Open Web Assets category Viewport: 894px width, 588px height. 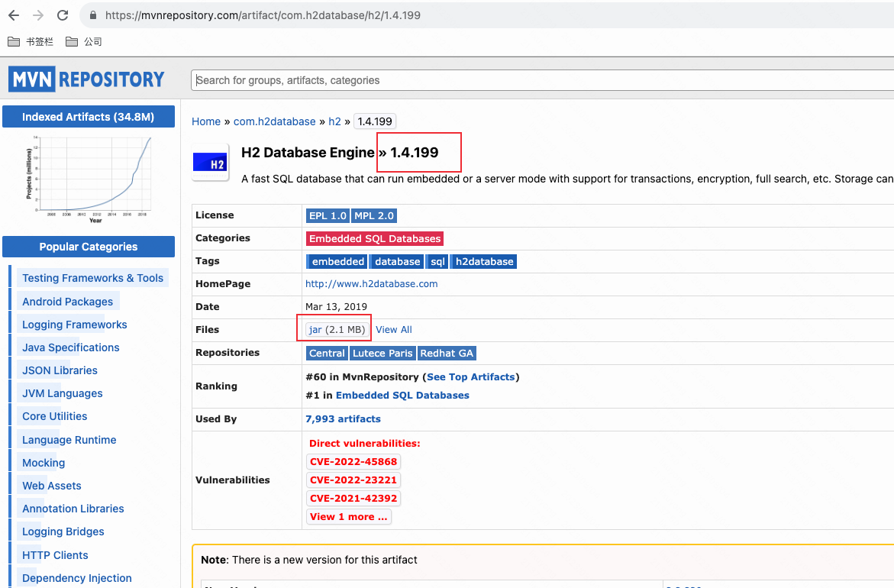point(51,486)
